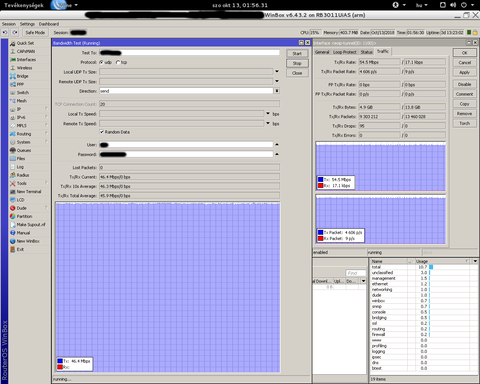
Task: Open the Partition menu
Action: (x=24, y=216)
